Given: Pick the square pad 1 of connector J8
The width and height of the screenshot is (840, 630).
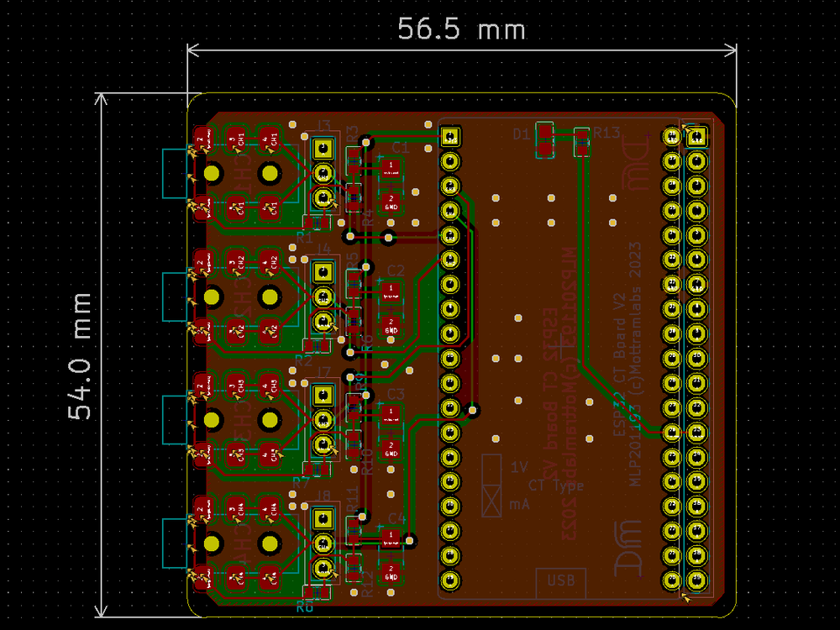Looking at the screenshot, I should [323, 518].
